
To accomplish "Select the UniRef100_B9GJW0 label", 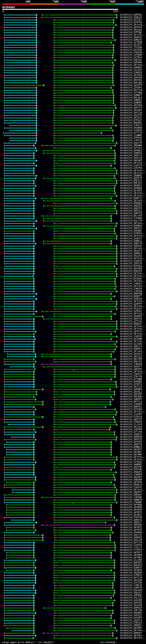I will tap(131, 82).
